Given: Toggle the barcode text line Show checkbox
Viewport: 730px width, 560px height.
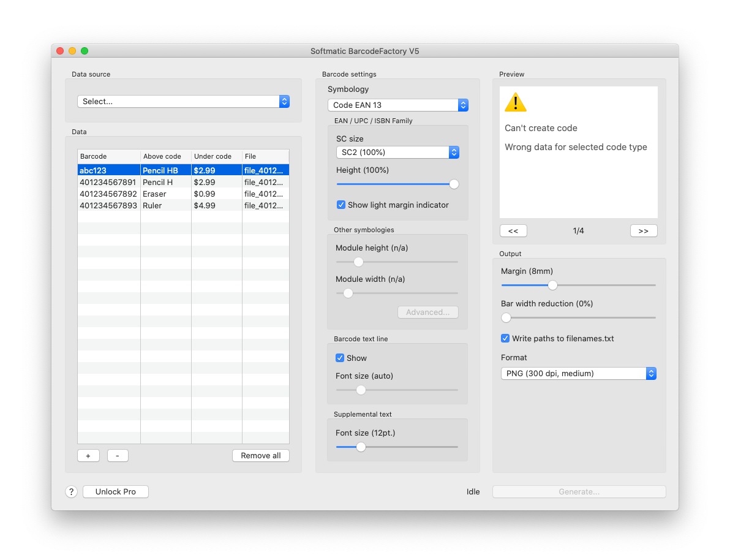Looking at the screenshot, I should 340,358.
